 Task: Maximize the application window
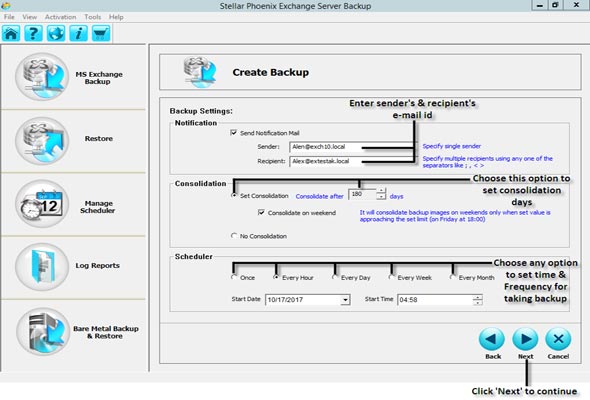[555, 5]
